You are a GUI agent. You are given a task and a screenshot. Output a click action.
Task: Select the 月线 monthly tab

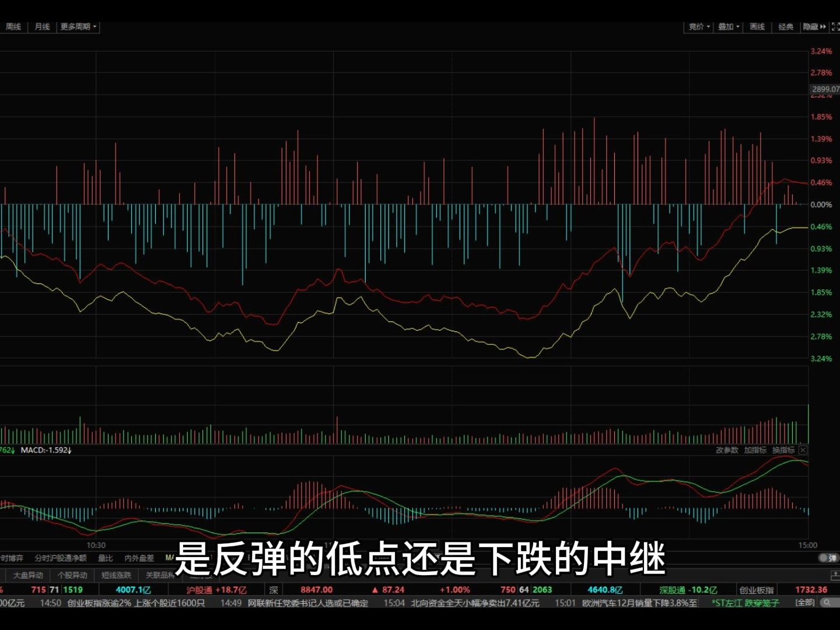click(x=42, y=27)
